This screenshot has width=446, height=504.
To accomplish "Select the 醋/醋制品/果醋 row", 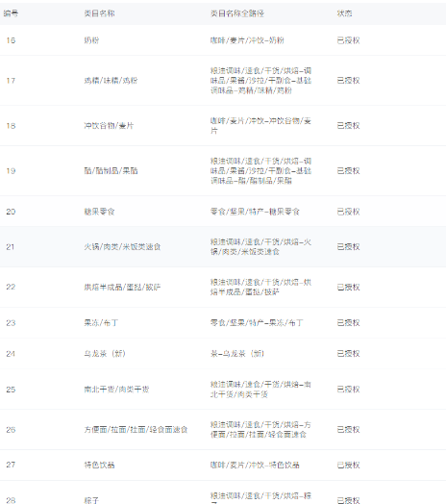I will (223, 171).
